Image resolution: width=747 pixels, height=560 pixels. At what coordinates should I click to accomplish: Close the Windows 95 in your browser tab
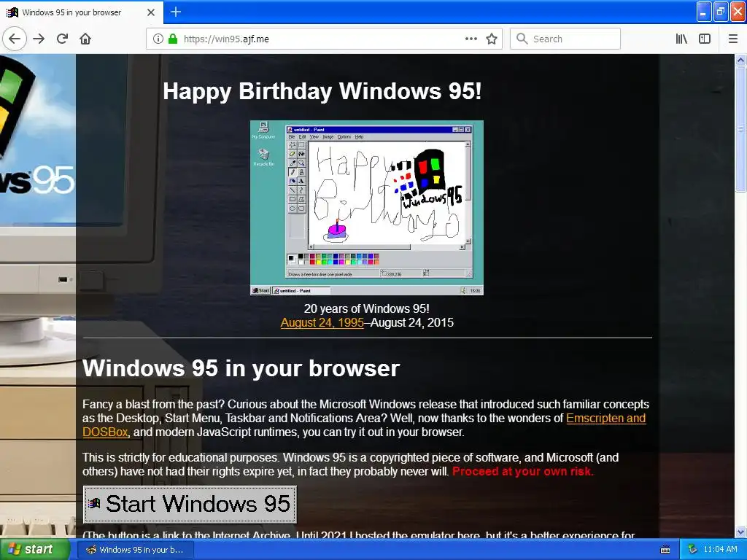[x=151, y=12]
